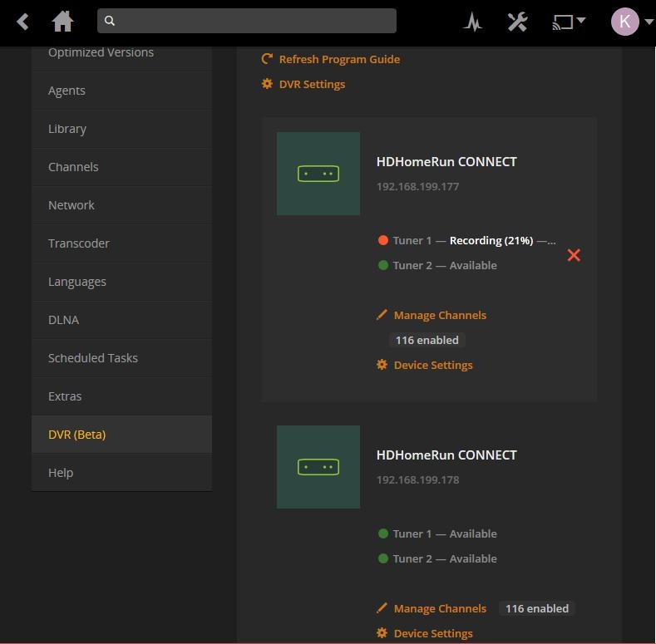656x644 pixels.
Task: Open the Activity pulse icon
Action: coord(473,22)
